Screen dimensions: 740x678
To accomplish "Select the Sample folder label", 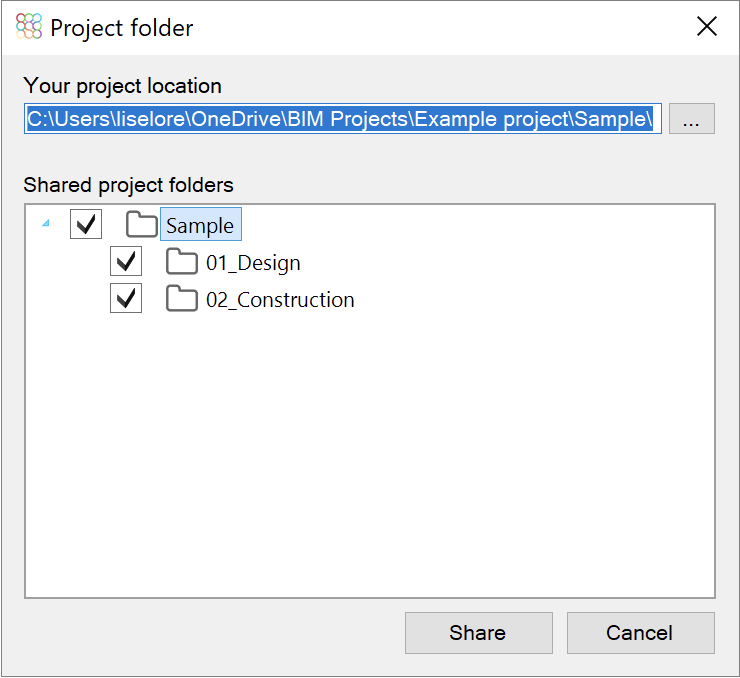I will click(x=200, y=226).
